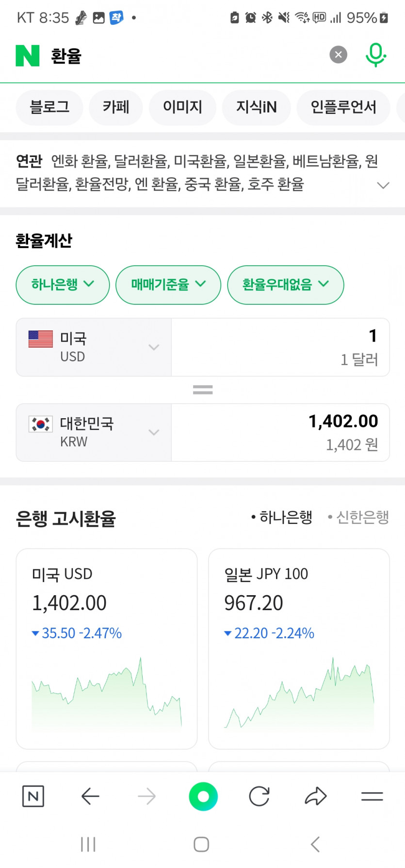Screen dimensions: 405x868
Task: Start voice search with microphone icon
Action: 375,55
